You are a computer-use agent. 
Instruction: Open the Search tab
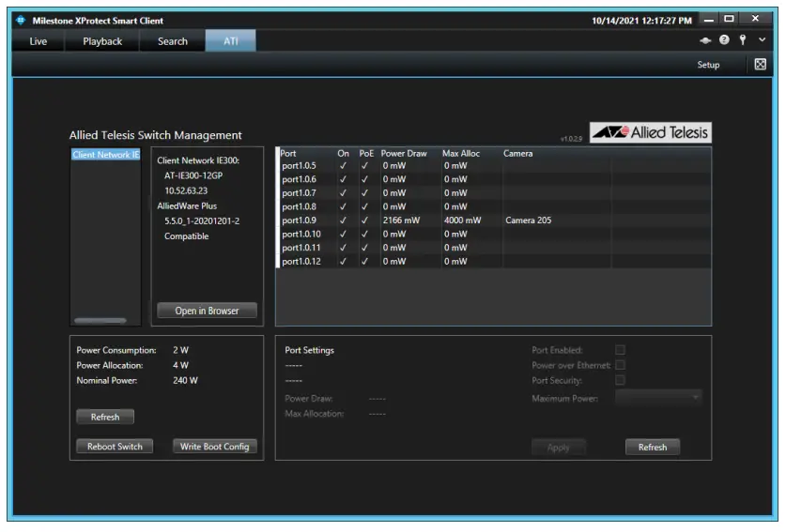(x=173, y=41)
